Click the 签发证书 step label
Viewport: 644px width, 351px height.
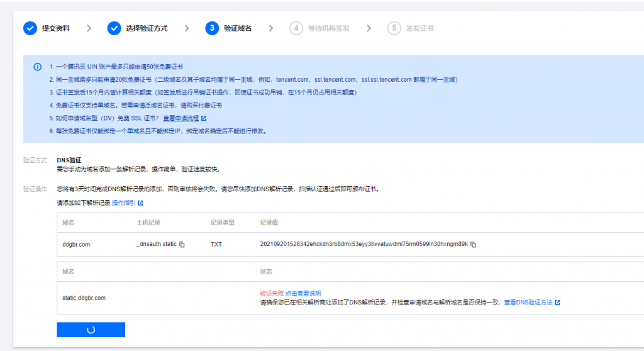(419, 28)
